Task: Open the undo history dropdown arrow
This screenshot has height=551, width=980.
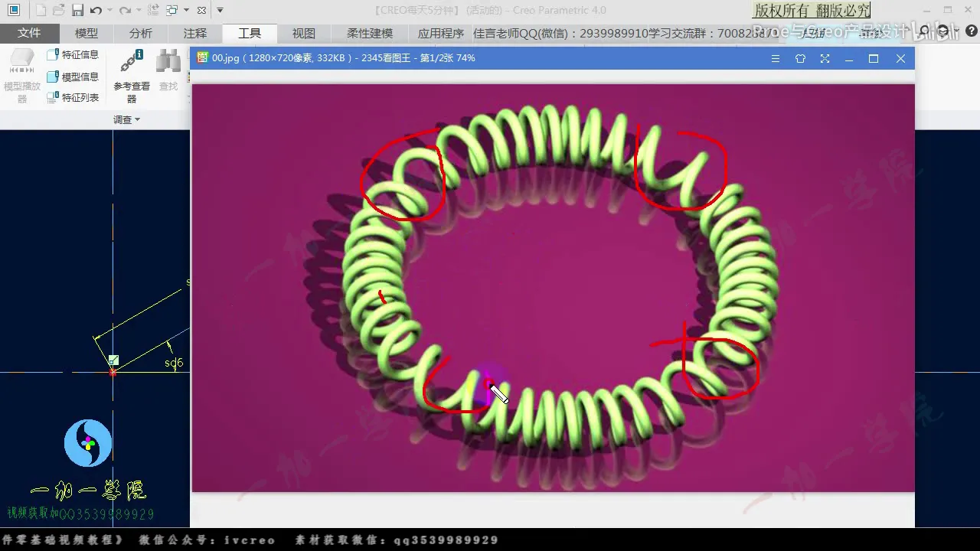Action: (109, 11)
